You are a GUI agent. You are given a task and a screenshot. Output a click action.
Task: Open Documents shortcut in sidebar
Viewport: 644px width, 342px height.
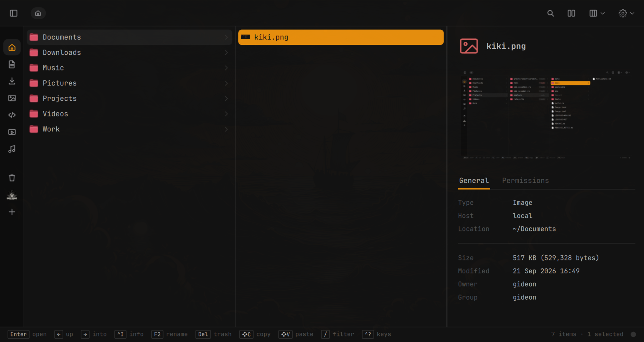point(12,64)
